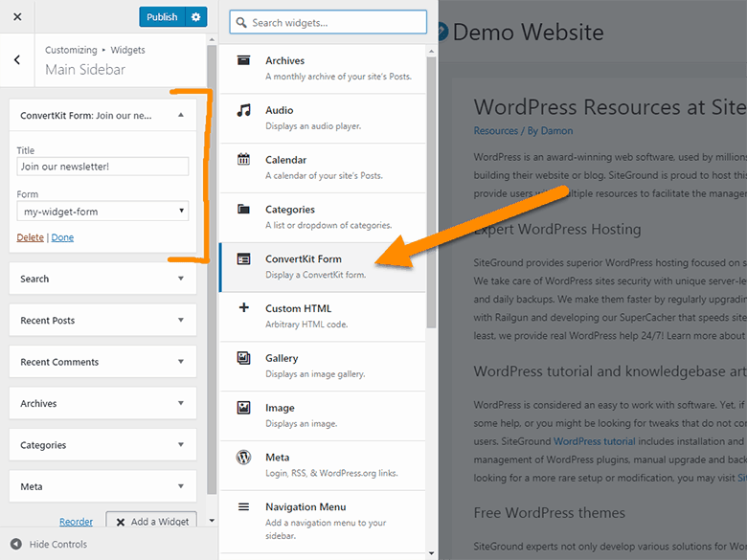Select ConvertKit Form title in widgets list

[304, 258]
